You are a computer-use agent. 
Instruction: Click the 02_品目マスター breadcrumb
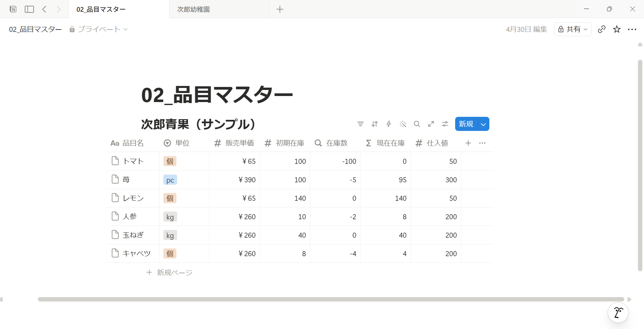click(x=35, y=29)
